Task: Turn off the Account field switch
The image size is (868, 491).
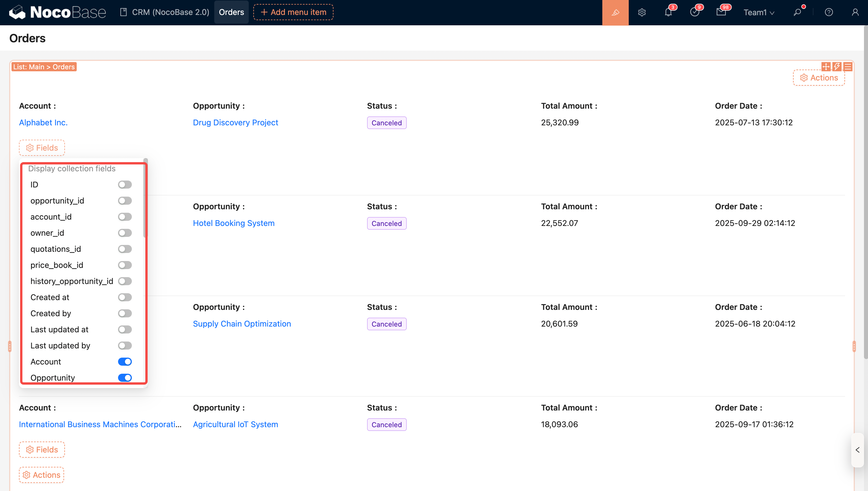Action: [x=125, y=362]
